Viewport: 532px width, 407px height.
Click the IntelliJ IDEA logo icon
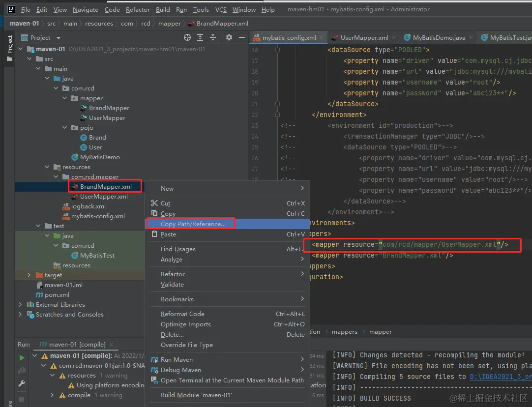(11, 9)
